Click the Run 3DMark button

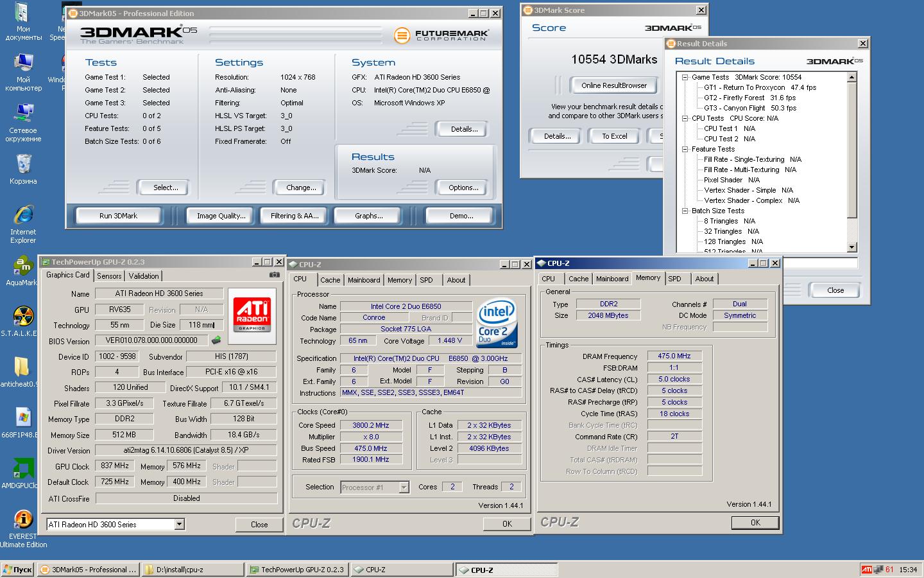point(118,216)
